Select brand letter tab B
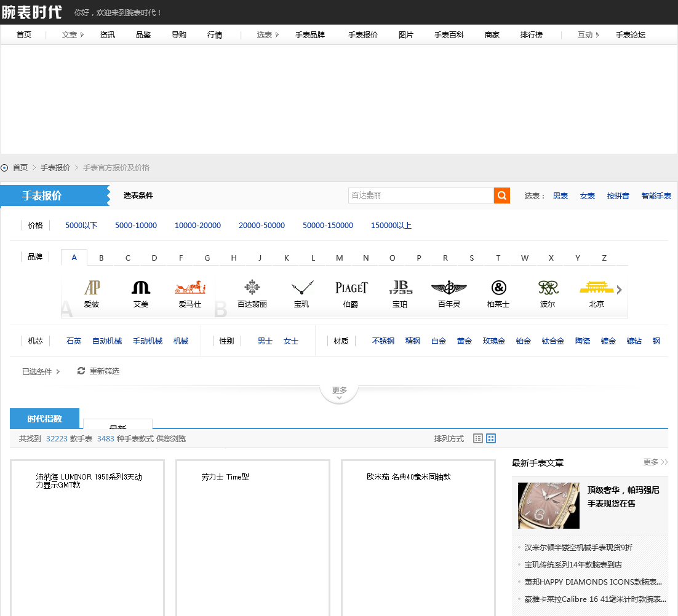Viewport: 678px width, 616px height. pyautogui.click(x=101, y=258)
